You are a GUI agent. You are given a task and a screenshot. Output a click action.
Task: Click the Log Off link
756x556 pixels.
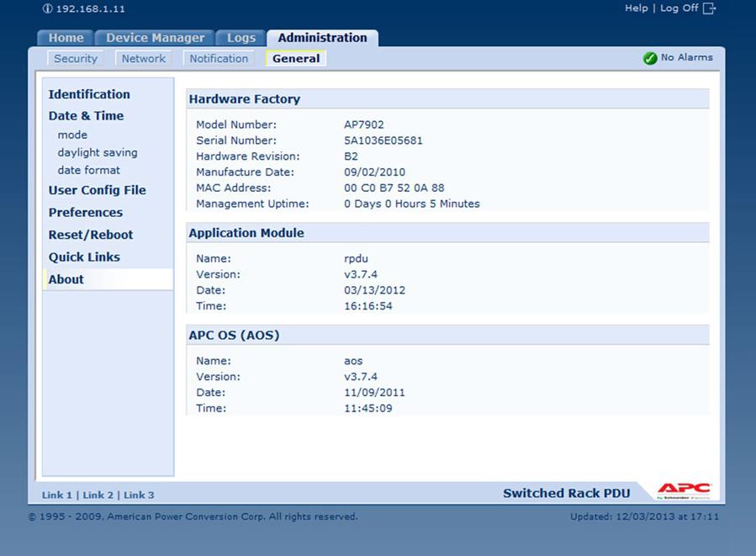(x=679, y=8)
